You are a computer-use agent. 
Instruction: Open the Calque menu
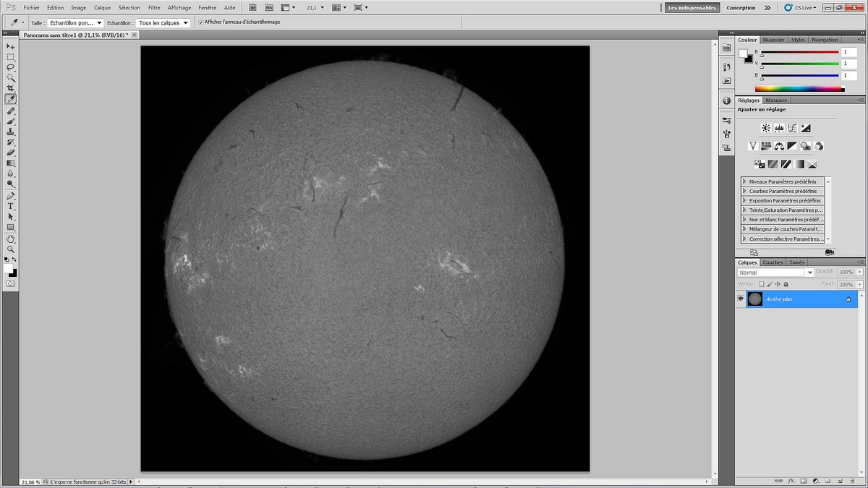[x=102, y=7]
